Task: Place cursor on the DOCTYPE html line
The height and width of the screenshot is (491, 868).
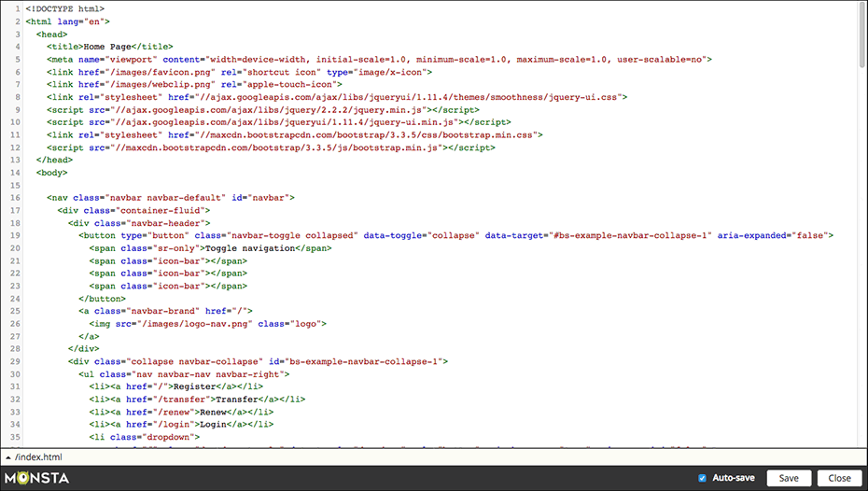Action: tap(64, 8)
